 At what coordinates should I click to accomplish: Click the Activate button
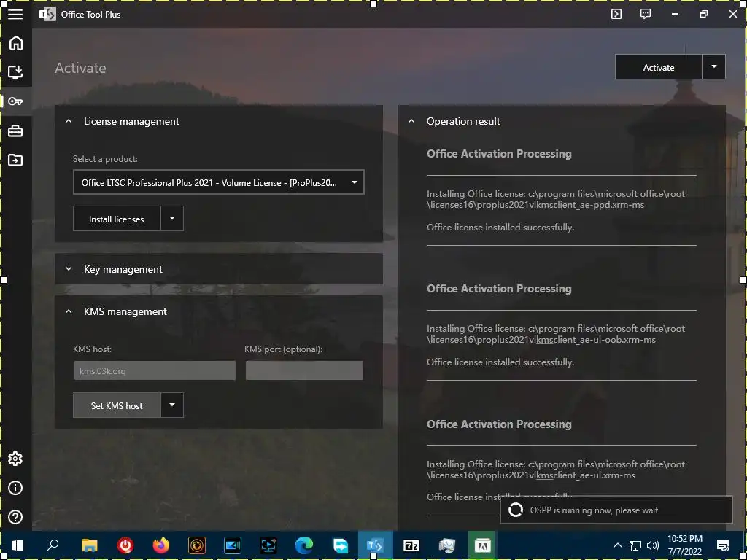[x=659, y=67]
